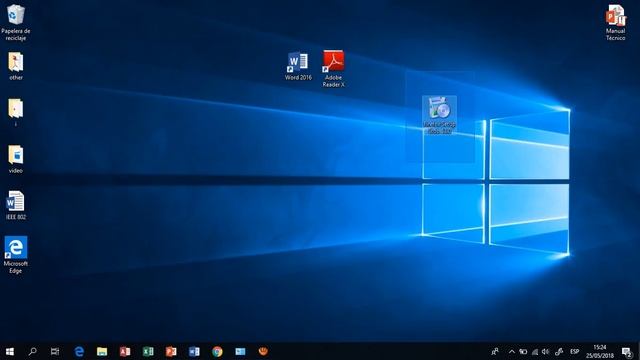The width and height of the screenshot is (640, 360).
Task: Expand hidden system tray icons chevron
Action: [511, 351]
